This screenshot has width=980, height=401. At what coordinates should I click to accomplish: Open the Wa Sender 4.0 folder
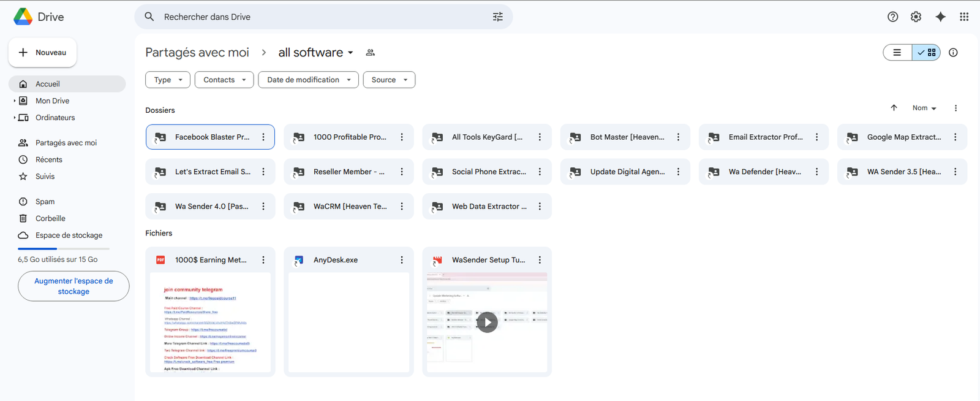click(x=210, y=207)
